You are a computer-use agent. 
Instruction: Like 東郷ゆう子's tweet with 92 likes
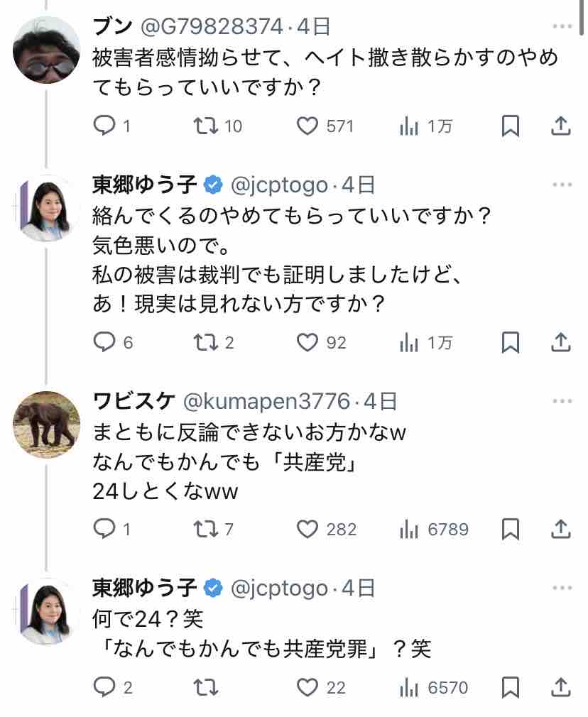pos(307,343)
